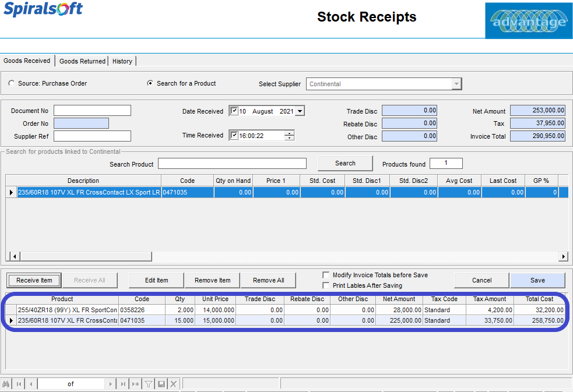Click the Total Cost column header
The height and width of the screenshot is (392, 573).
tap(539, 299)
